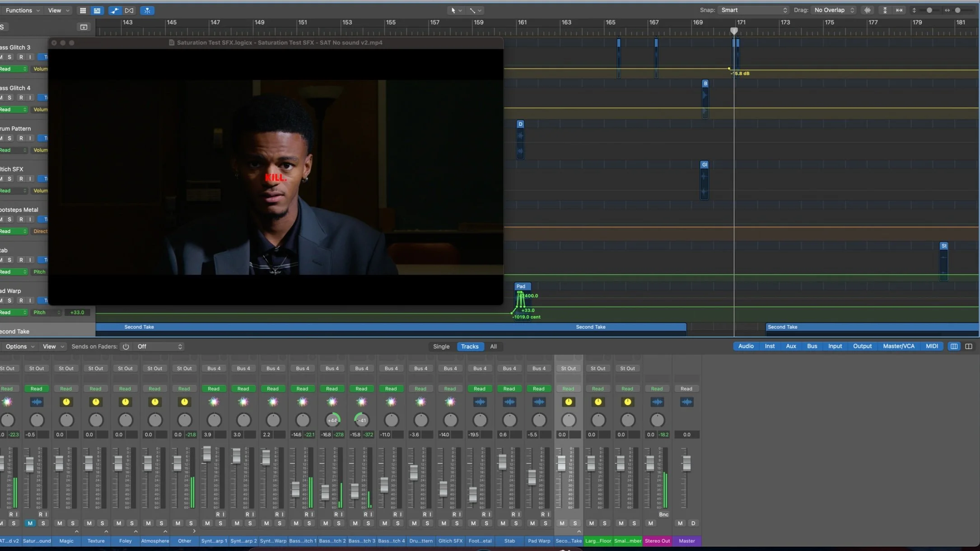The image size is (980, 551).
Task: Enable the automation curve tool in the toolbar
Action: point(114,10)
